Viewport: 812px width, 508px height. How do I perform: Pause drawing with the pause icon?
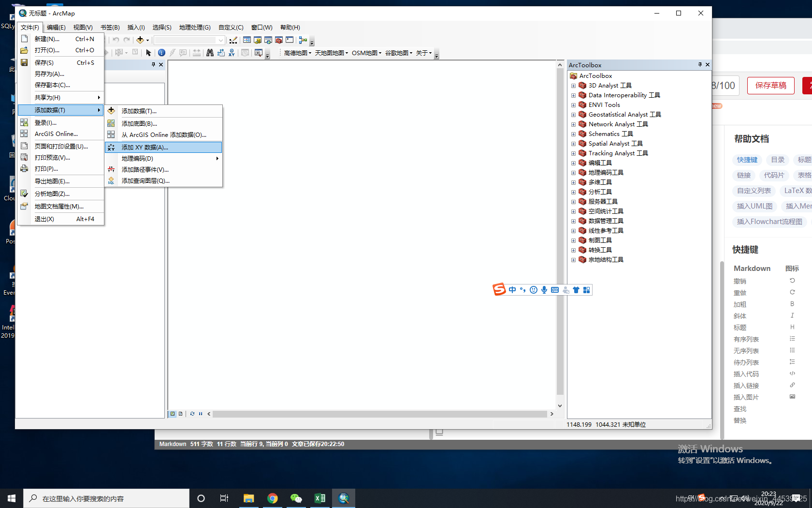pyautogui.click(x=201, y=414)
